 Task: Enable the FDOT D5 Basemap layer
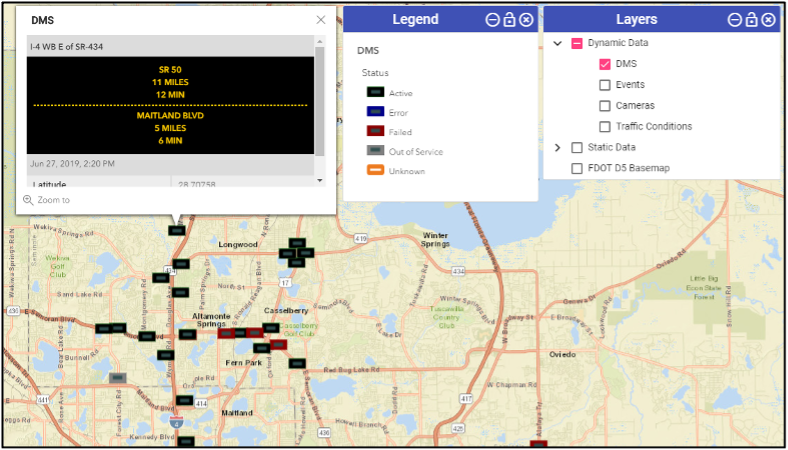pos(577,169)
